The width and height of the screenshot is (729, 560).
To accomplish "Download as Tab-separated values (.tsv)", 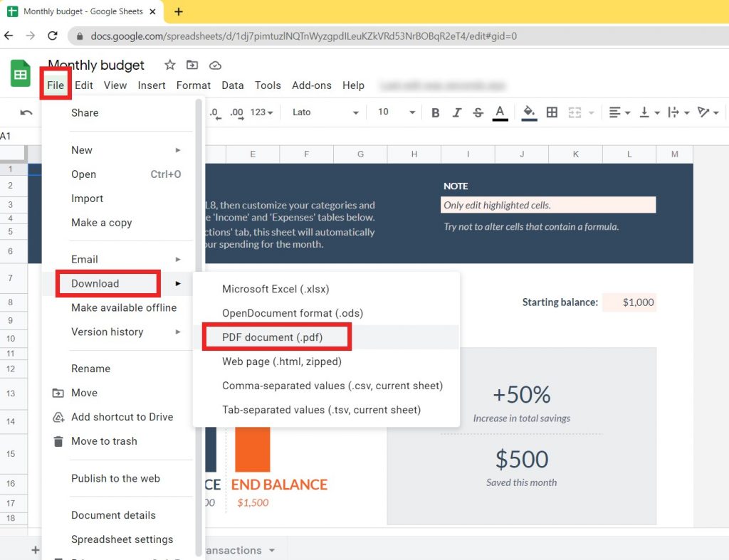I will click(326, 410).
